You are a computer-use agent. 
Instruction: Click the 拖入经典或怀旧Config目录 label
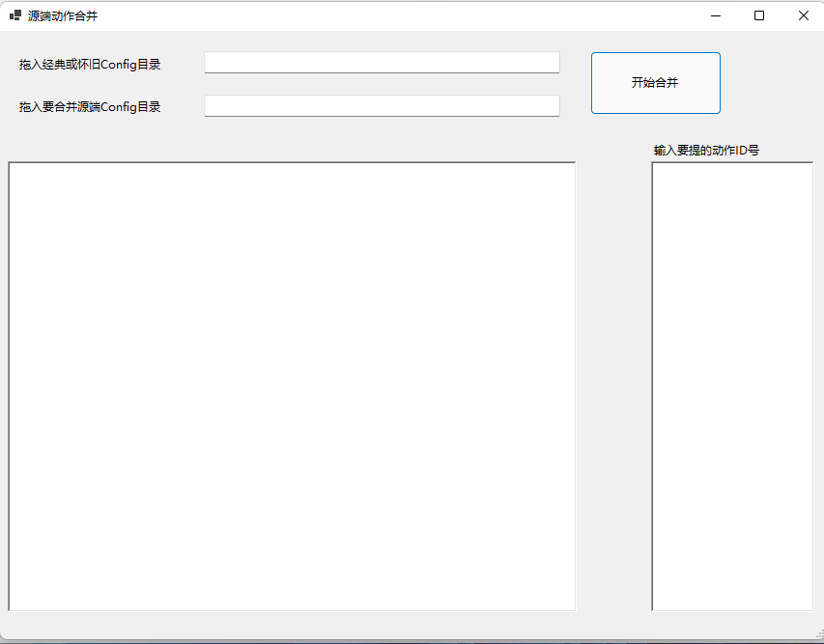pyautogui.click(x=90, y=65)
